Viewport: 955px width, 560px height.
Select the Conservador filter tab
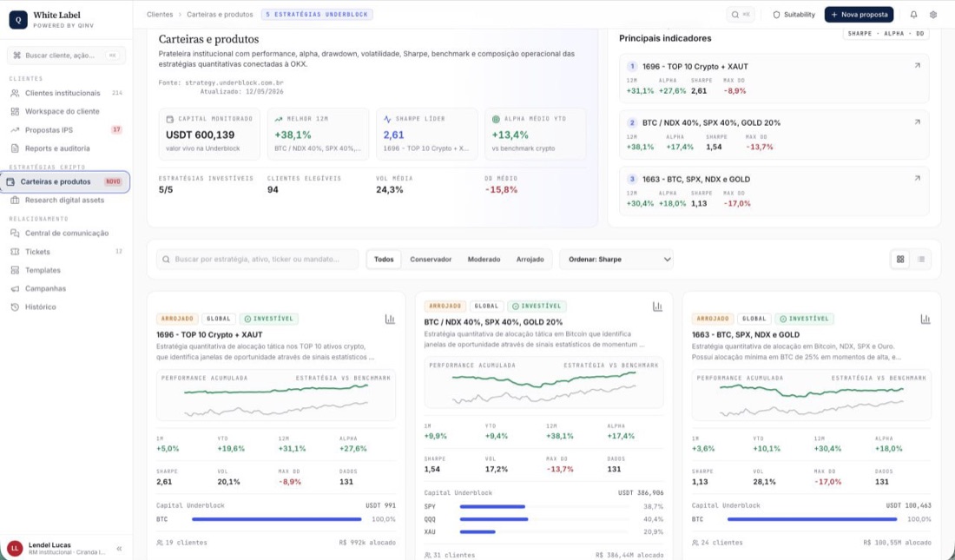tap(431, 259)
